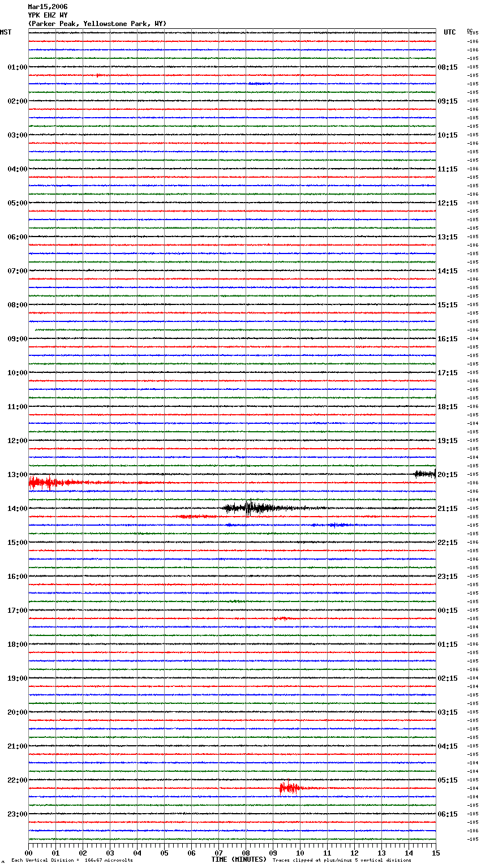Click the Parker Peak, Yellowstone Park location title
Image resolution: width=481 pixels, height=868 pixels.
click(x=97, y=24)
